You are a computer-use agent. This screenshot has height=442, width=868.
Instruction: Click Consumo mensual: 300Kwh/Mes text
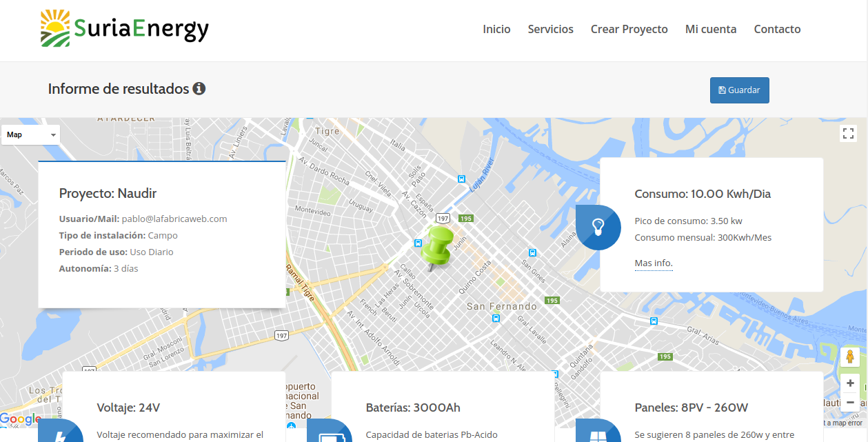(703, 237)
